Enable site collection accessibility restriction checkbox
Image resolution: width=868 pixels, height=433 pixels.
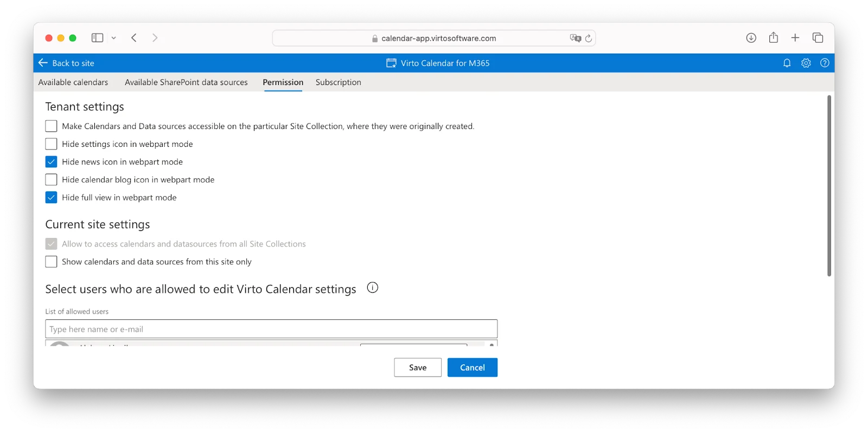(51, 126)
